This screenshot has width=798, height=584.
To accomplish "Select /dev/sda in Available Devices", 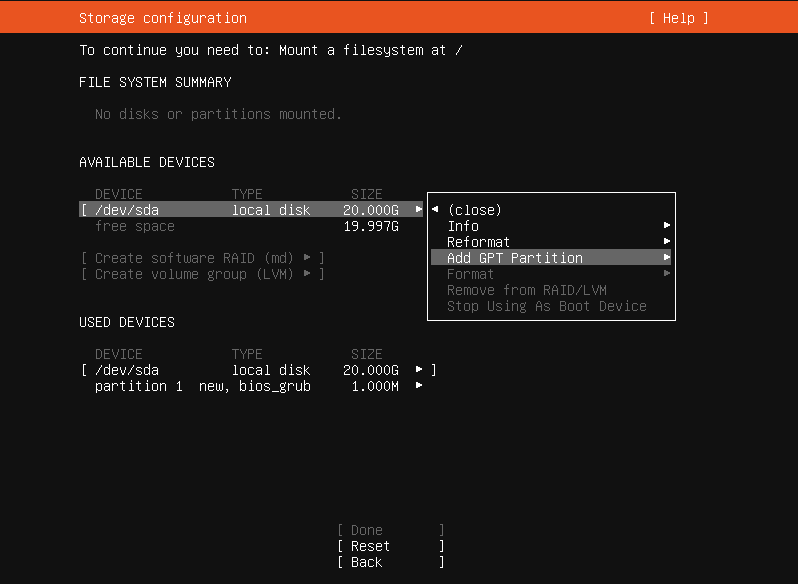I will tap(251, 209).
